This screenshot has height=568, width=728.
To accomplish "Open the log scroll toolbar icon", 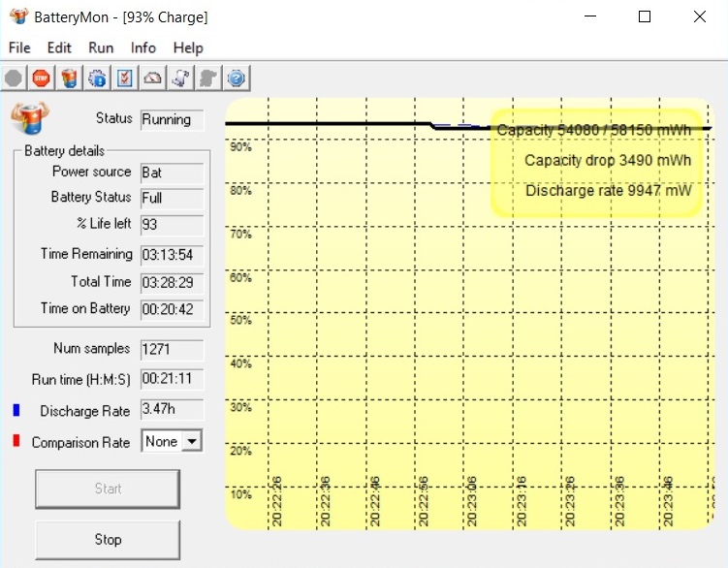I will click(180, 78).
